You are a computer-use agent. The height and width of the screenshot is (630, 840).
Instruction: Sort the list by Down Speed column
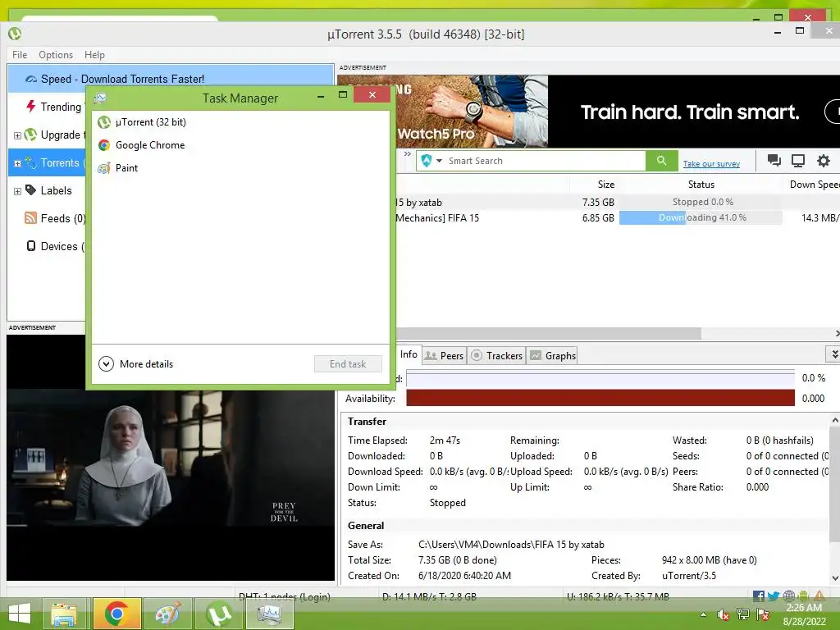coord(813,185)
